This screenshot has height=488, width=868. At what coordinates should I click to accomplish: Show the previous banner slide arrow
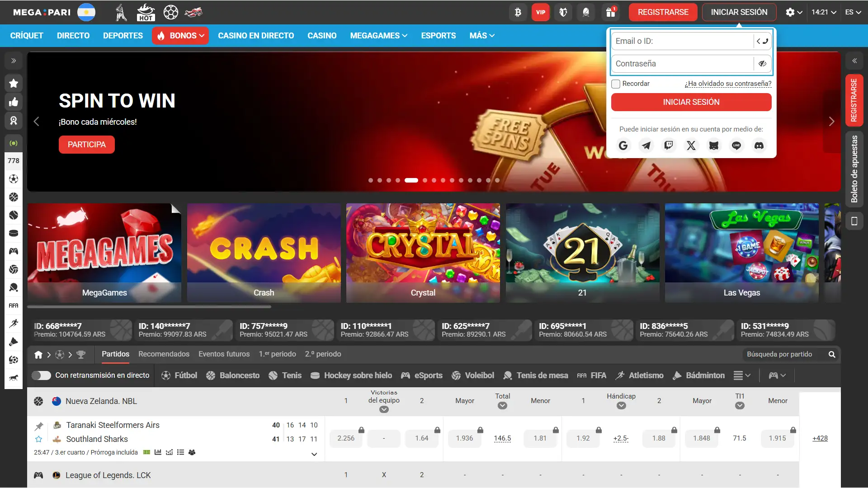(37, 122)
